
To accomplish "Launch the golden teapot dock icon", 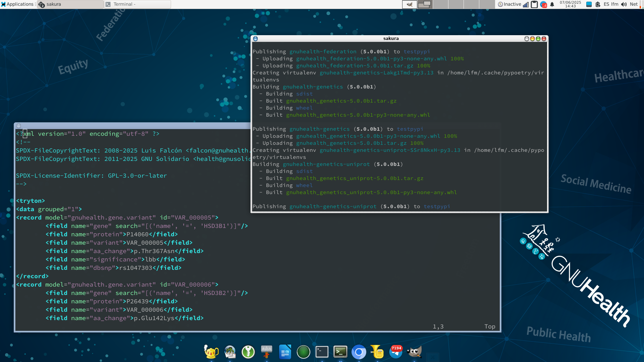I will click(211, 352).
